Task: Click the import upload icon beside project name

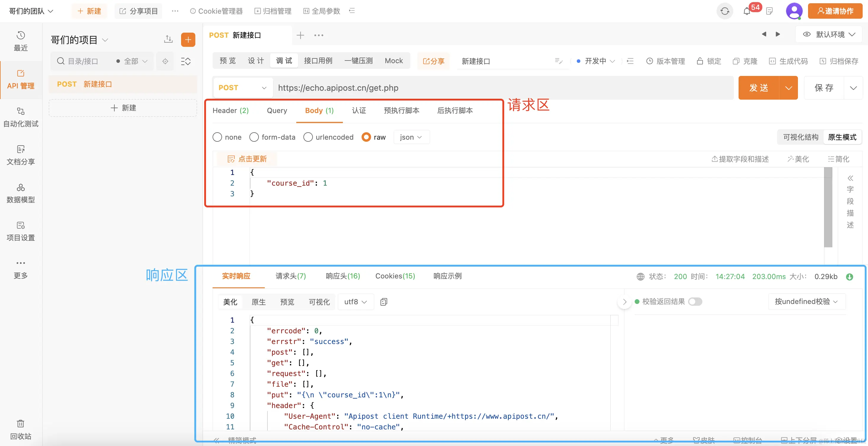Action: pos(168,39)
